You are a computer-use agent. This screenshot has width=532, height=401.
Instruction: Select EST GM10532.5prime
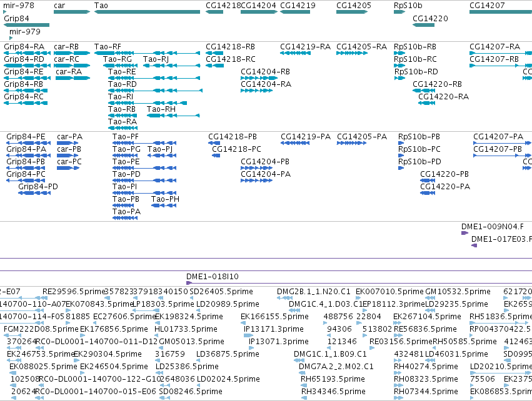pyautogui.click(x=430, y=298)
